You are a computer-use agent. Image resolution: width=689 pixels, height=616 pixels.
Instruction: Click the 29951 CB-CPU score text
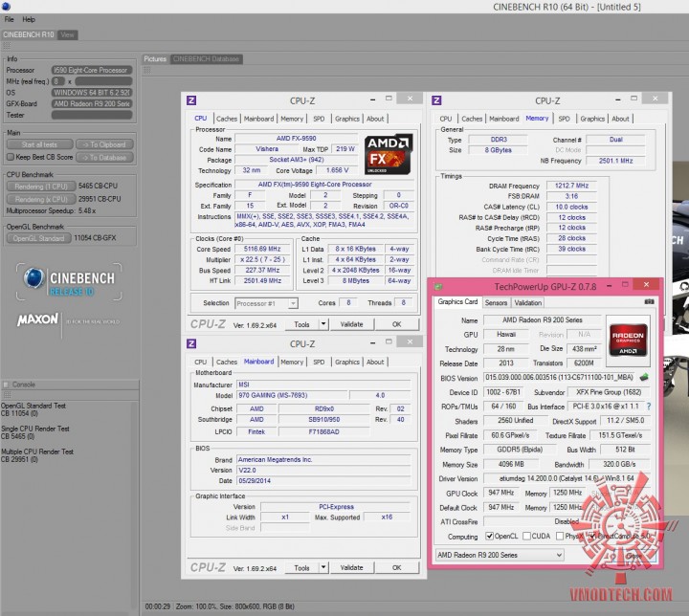(x=100, y=199)
